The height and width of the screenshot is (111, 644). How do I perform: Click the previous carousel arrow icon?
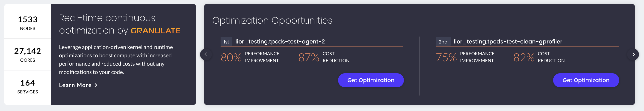206,54
